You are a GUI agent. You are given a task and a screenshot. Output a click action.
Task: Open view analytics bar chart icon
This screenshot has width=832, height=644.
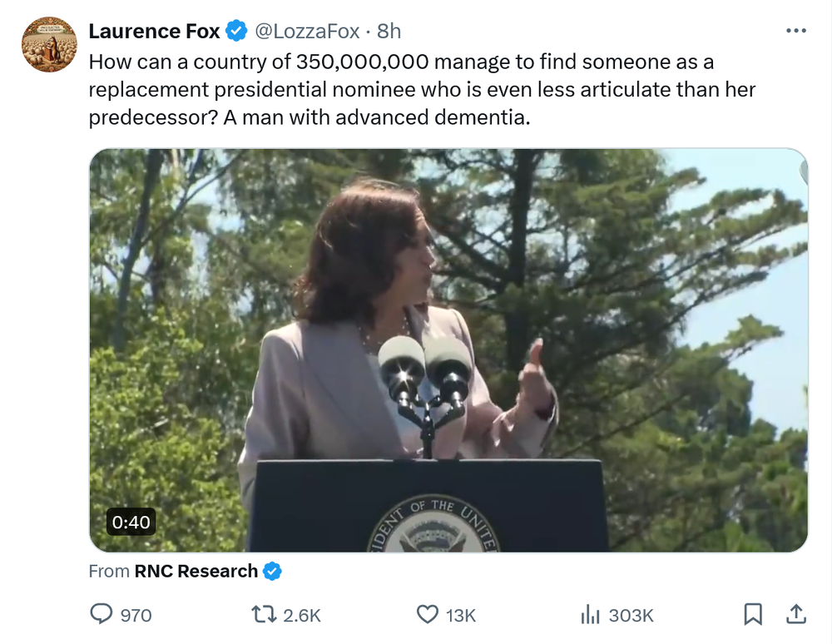[590, 615]
